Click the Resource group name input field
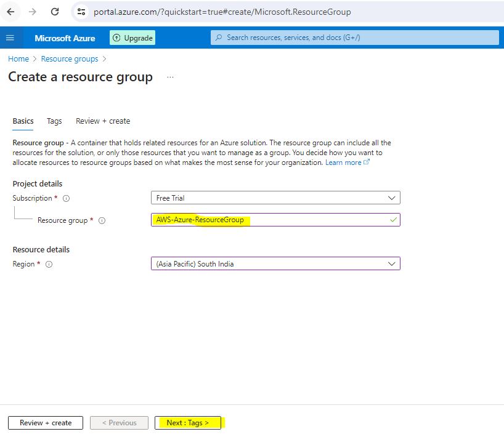 click(275, 220)
